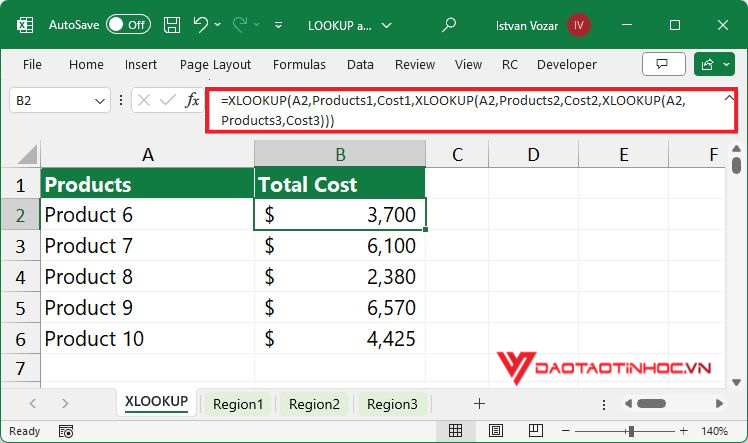
Task: Click the Search magnifier icon
Action: [448, 25]
